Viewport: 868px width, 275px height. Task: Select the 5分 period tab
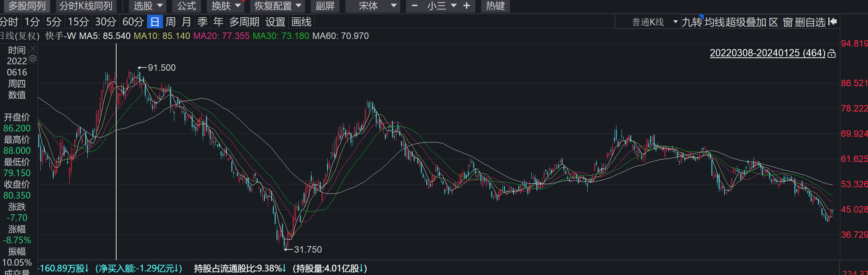[54, 22]
